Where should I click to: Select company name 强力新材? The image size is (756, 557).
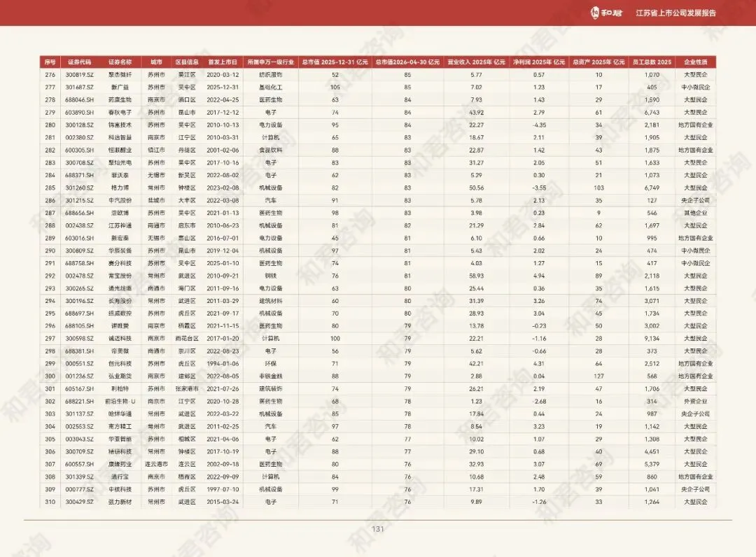(120, 502)
